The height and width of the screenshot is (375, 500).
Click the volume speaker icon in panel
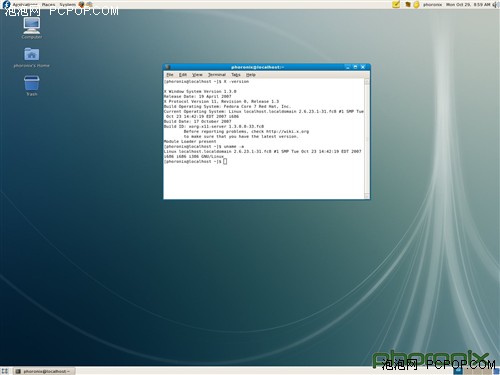click(x=496, y=4)
